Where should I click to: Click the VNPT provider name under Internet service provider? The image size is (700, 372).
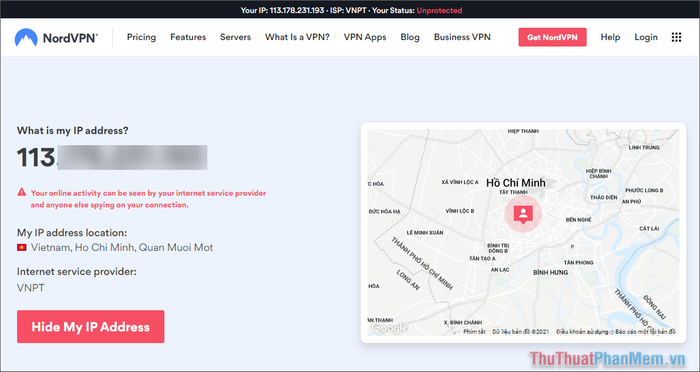pos(31,288)
